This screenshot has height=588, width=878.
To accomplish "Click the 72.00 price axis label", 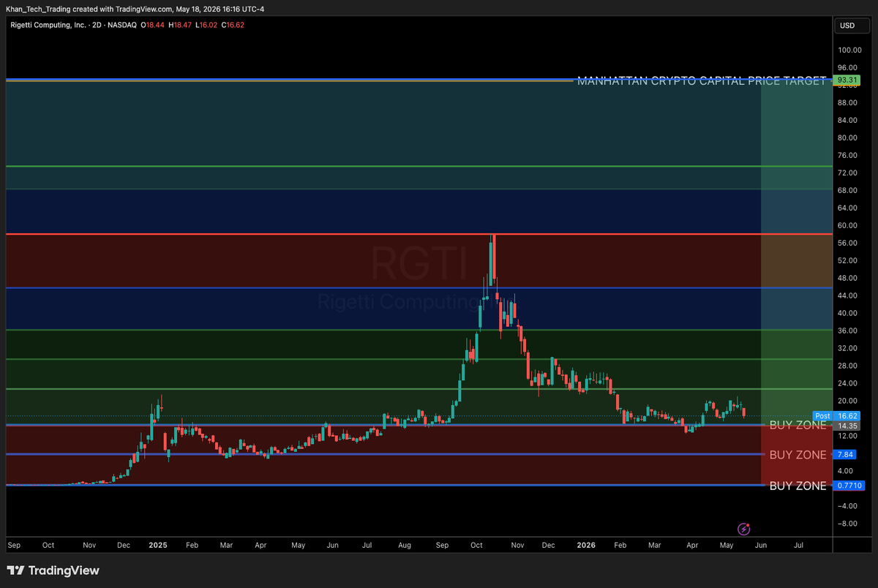I will pyautogui.click(x=847, y=173).
